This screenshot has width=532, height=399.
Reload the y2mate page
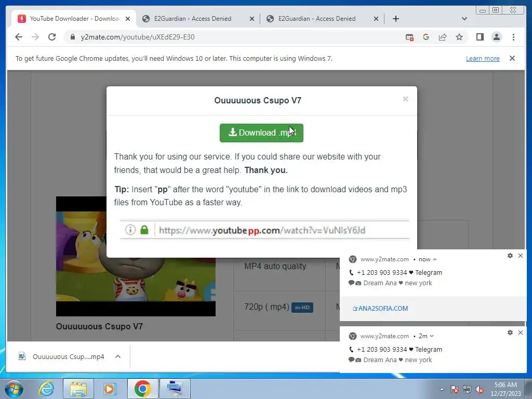pos(52,37)
